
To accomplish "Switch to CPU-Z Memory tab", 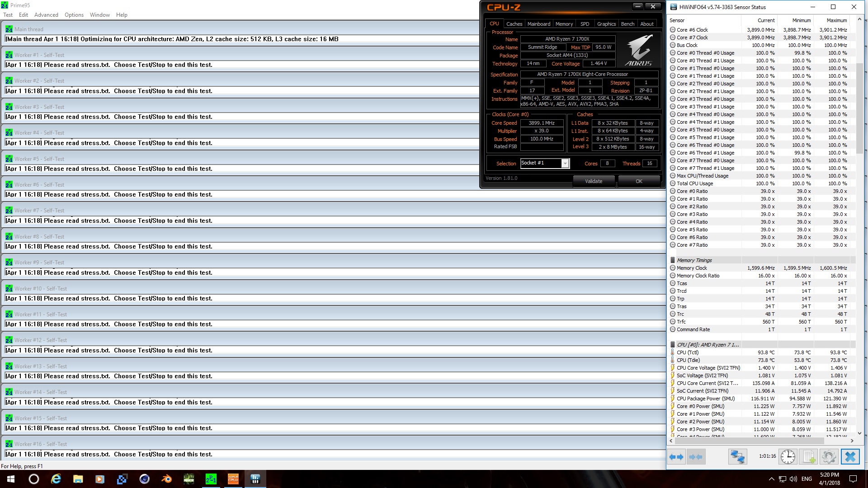I will click(564, 24).
